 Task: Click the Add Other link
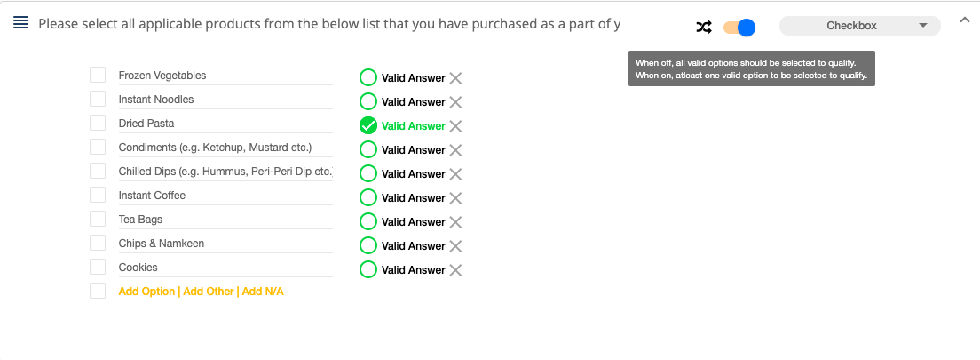tap(209, 292)
